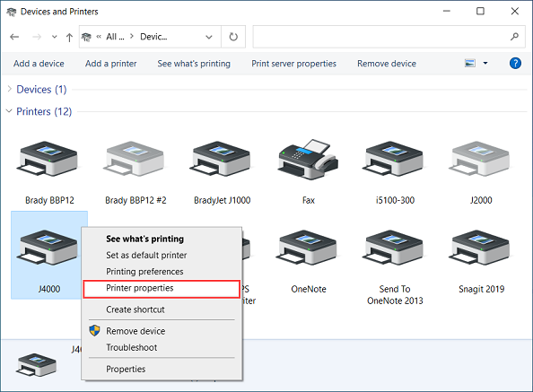This screenshot has height=392, width=533.
Task: Click the J4000 printer icon in details pane
Action: click(37, 364)
